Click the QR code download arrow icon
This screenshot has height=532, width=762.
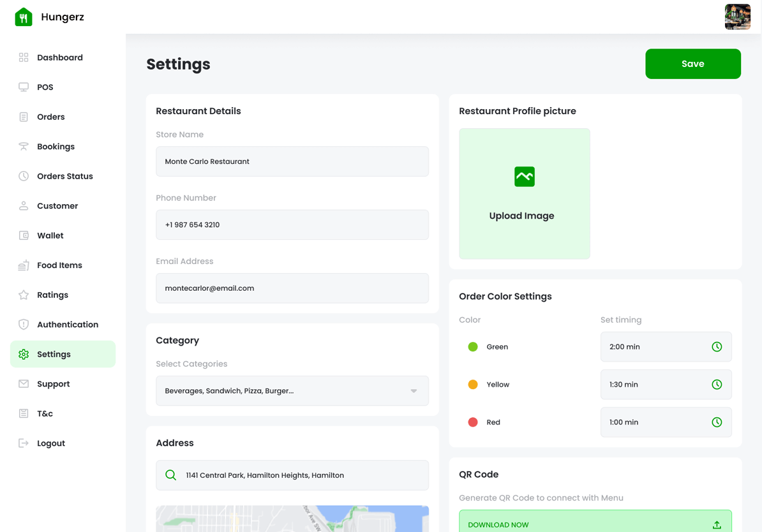[717, 524]
